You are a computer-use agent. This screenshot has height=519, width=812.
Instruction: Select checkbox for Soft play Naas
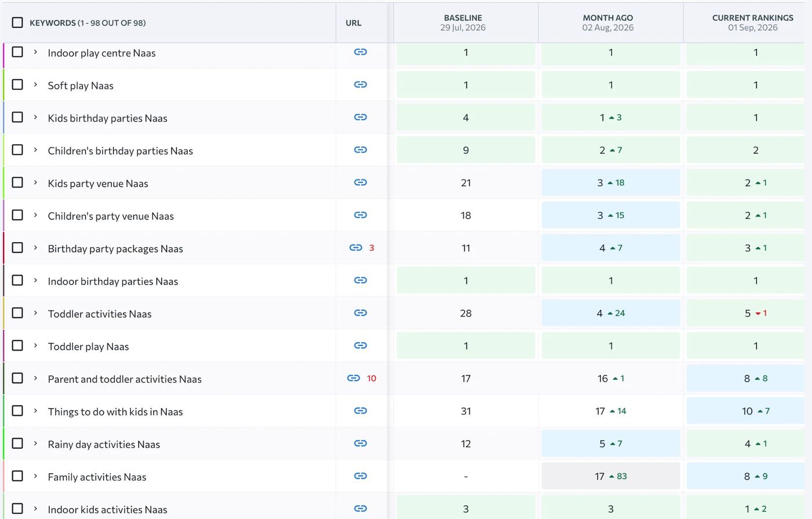(17, 84)
